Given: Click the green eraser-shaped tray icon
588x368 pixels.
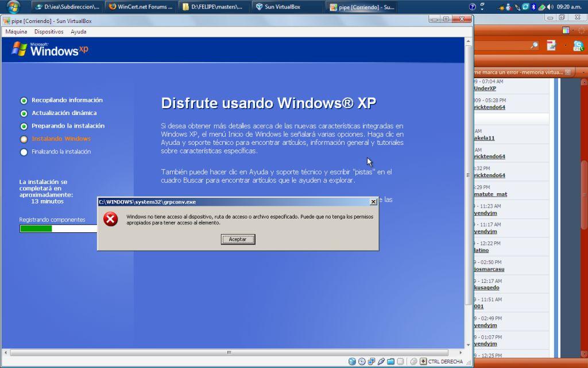Looking at the screenshot, I should point(542,7).
